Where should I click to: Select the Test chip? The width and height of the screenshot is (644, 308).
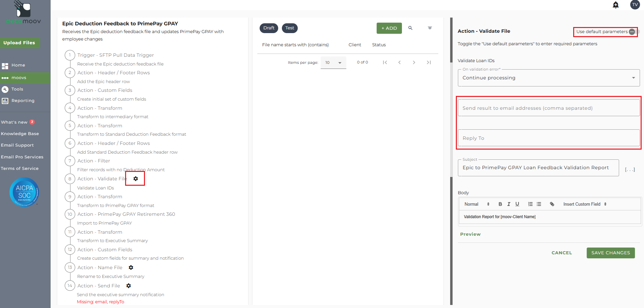point(290,28)
